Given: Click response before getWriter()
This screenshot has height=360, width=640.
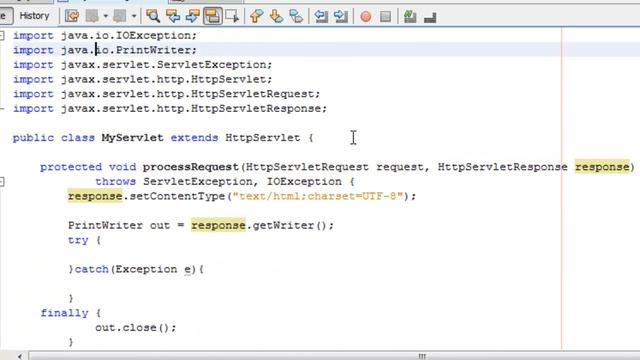Looking at the screenshot, I should [218, 225].
